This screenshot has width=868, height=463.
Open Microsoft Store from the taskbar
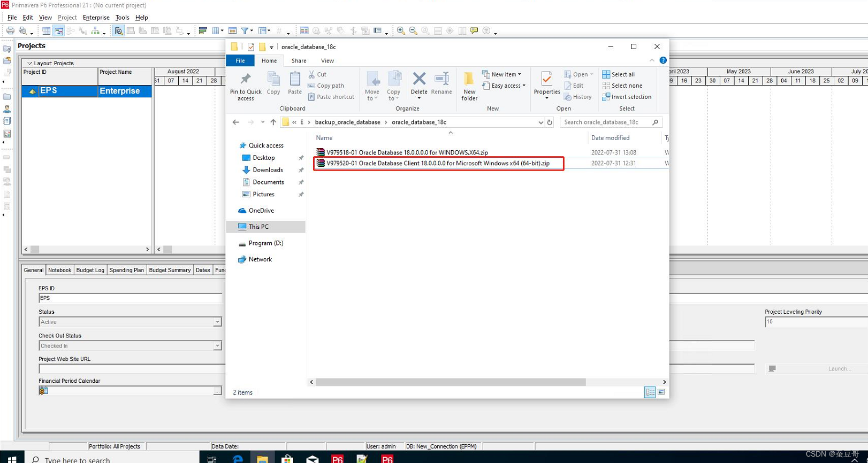[287, 459]
